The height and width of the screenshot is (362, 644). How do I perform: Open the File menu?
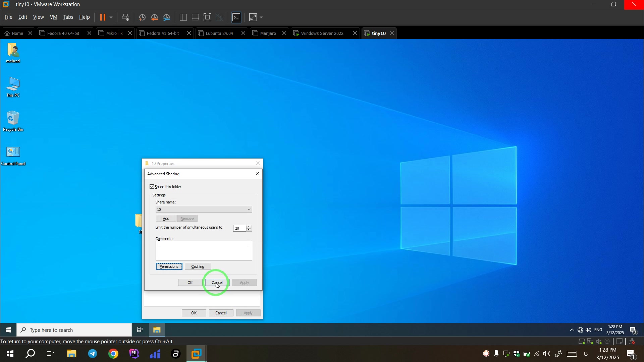8,17
